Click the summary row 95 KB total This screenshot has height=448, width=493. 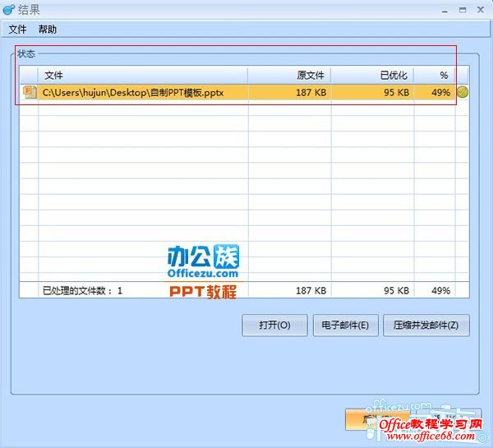click(396, 291)
